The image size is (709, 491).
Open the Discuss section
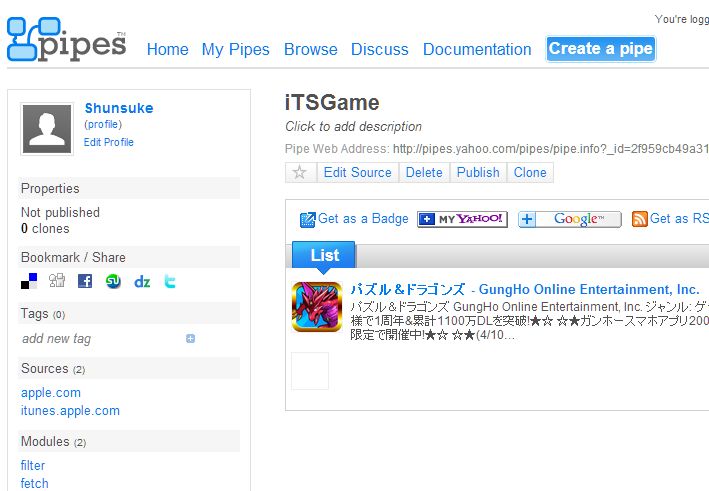pos(380,49)
